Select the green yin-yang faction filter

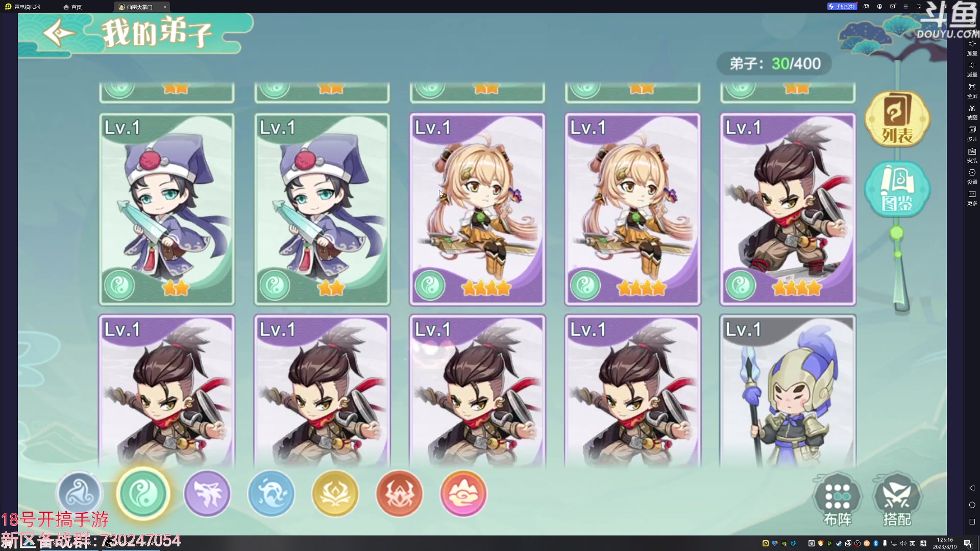(x=143, y=493)
